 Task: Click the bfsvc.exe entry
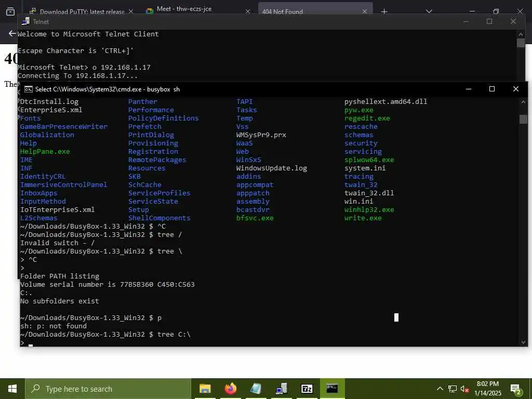point(255,218)
